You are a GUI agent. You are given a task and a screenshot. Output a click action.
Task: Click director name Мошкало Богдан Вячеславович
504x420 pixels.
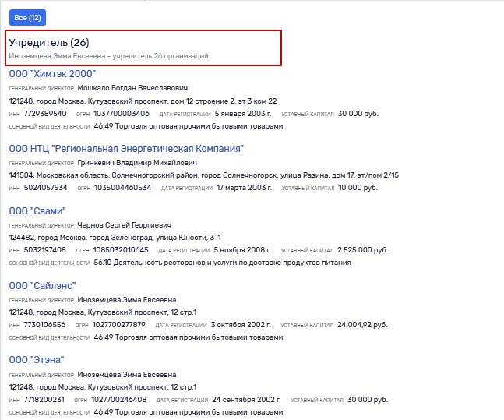click(x=132, y=88)
